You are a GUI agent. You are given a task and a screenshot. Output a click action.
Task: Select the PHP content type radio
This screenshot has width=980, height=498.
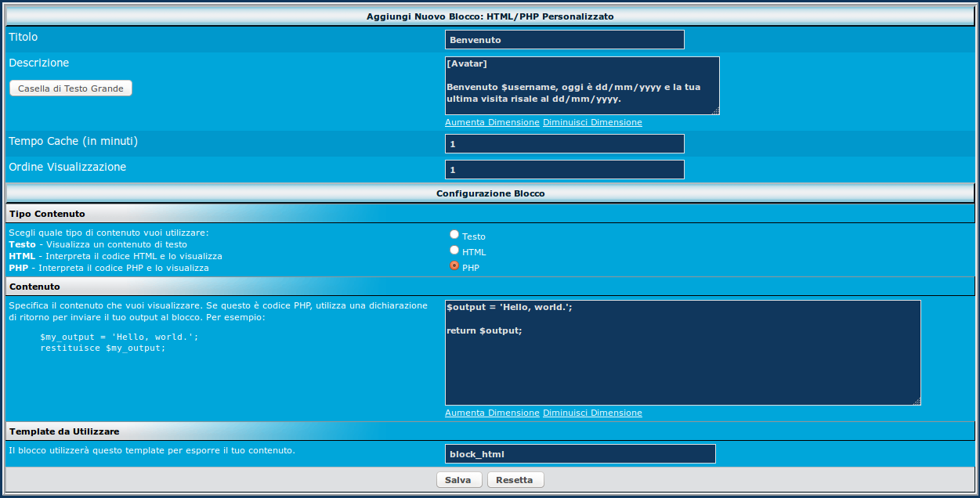[454, 266]
